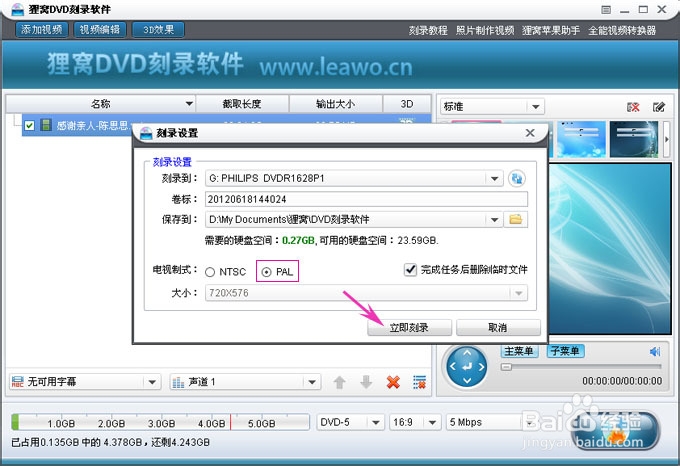Open the 照片制作视频 link
Screen dimensions: 680x466
485,31
